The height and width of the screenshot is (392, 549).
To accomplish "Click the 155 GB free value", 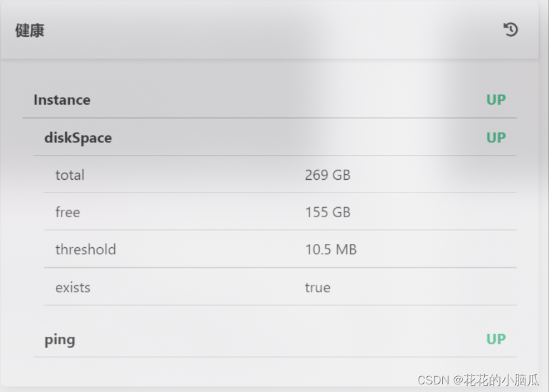I will pos(327,212).
